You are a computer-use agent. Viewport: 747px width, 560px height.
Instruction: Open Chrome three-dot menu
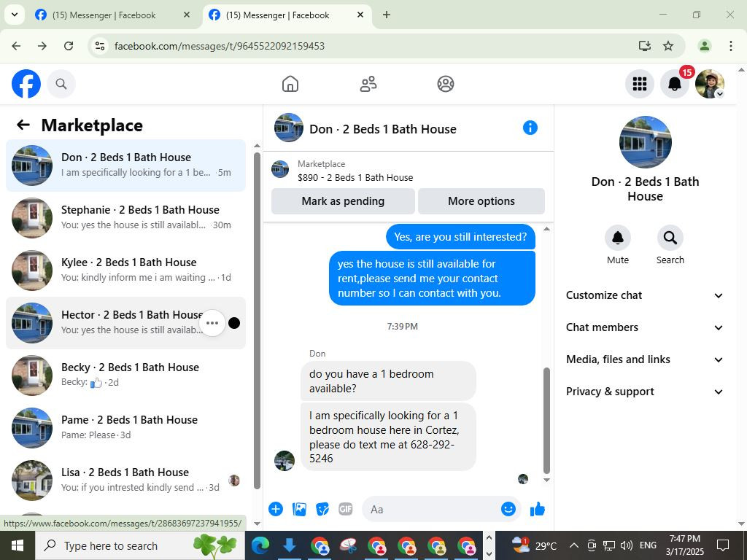point(731,46)
